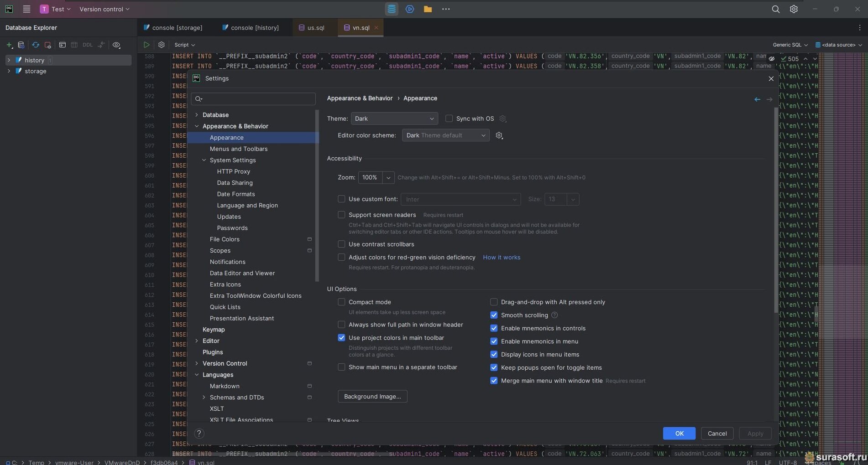Click the green Execute run icon
Image resolution: width=868 pixels, height=465 pixels.
click(x=146, y=45)
